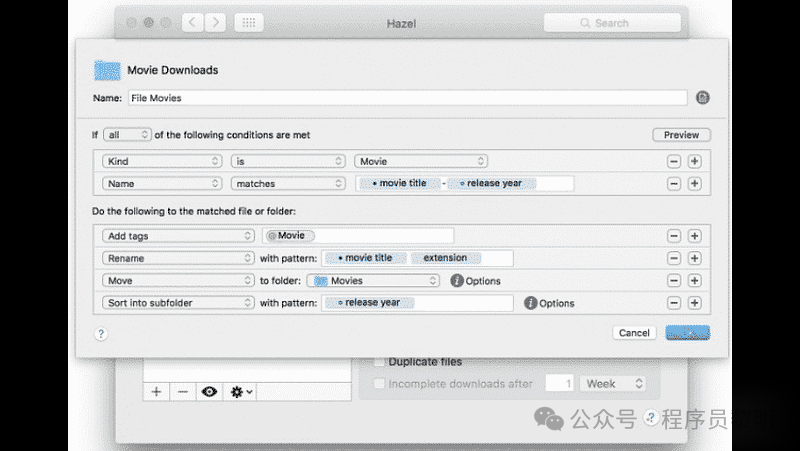Remove the Kind condition row
This screenshot has height=451, width=800.
674,161
